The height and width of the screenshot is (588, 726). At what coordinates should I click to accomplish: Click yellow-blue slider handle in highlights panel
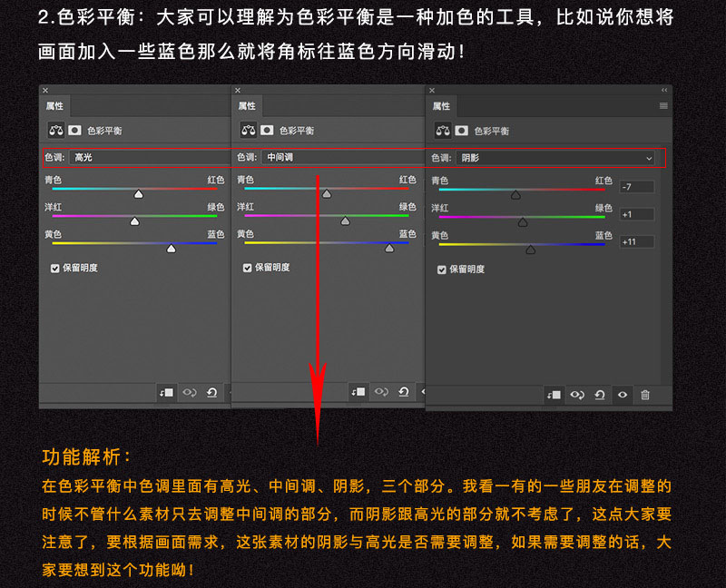171,249
